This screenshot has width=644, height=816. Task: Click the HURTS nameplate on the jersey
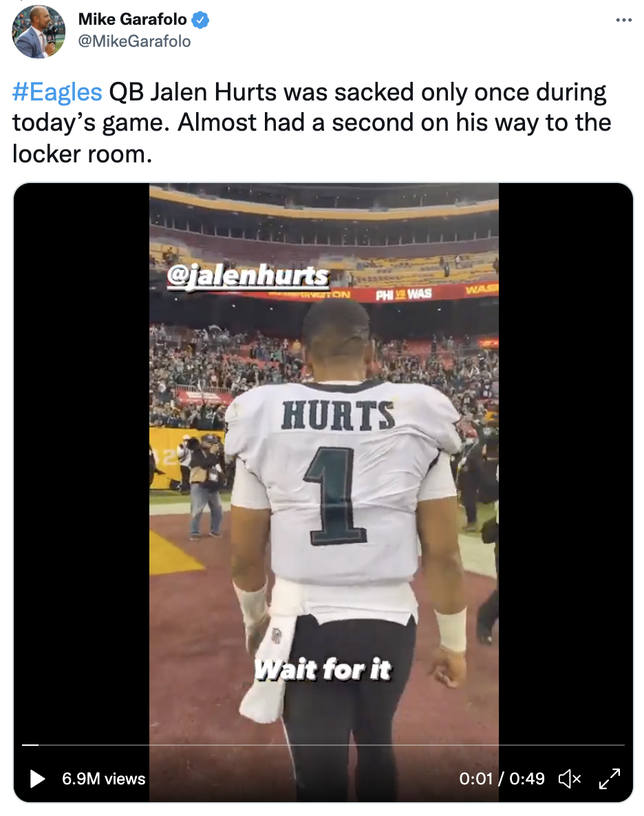(x=338, y=416)
